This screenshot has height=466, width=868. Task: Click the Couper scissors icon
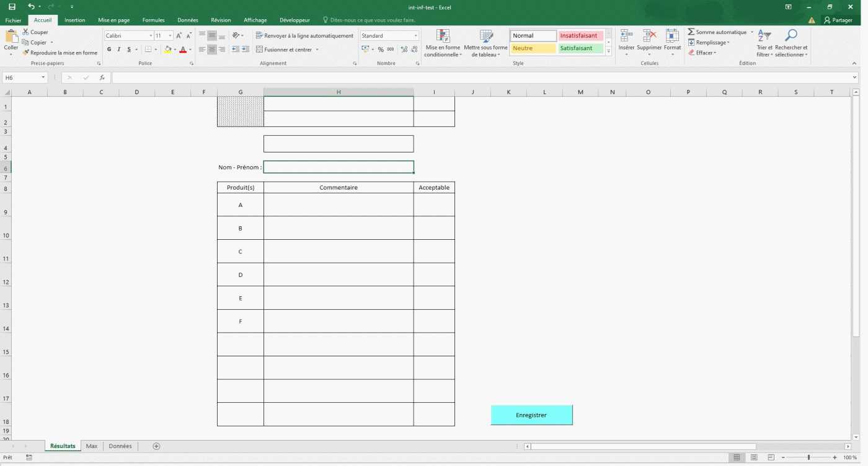25,32
